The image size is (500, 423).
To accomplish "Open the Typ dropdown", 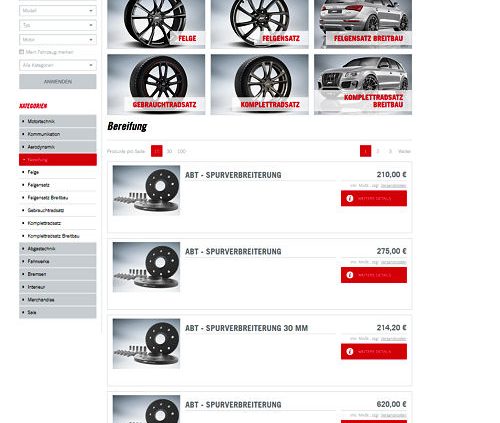I will (x=58, y=25).
